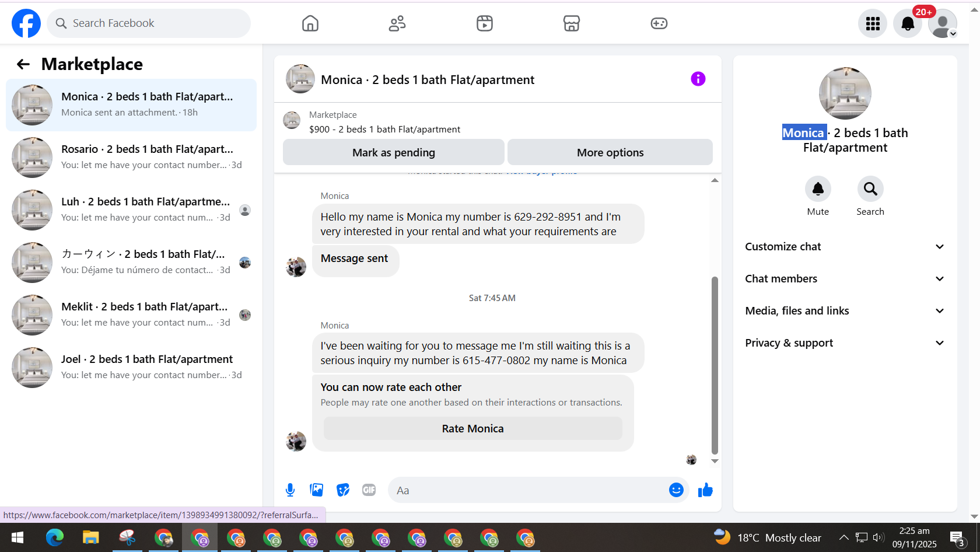Image resolution: width=980 pixels, height=552 pixels.
Task: Open カーウィン conversation in list
Action: coord(131,263)
